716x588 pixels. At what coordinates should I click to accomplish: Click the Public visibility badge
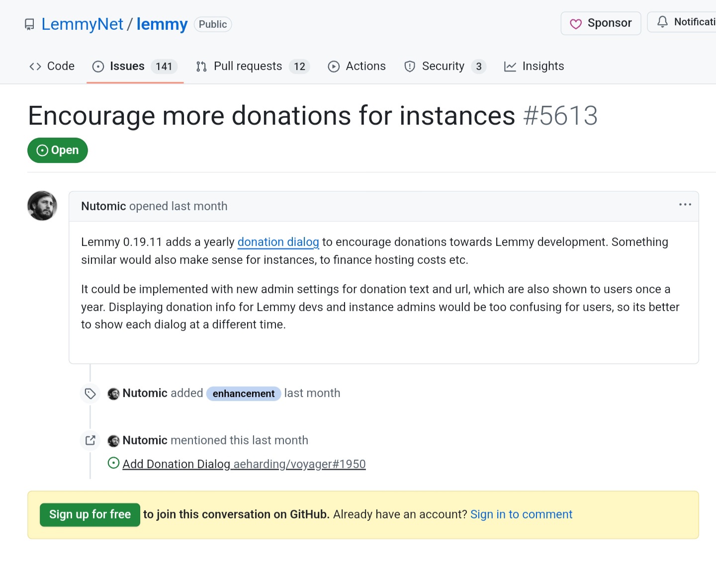coord(213,24)
